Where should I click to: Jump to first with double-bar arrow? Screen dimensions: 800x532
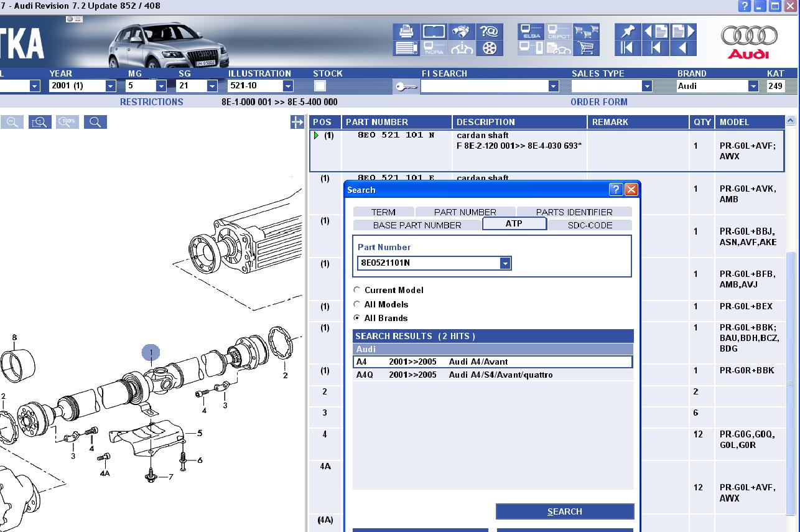(628, 48)
